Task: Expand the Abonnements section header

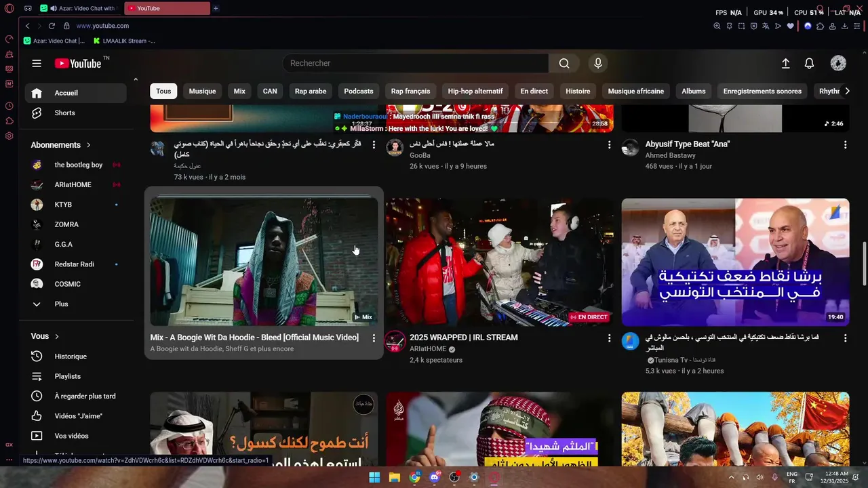Action: pyautogui.click(x=61, y=145)
